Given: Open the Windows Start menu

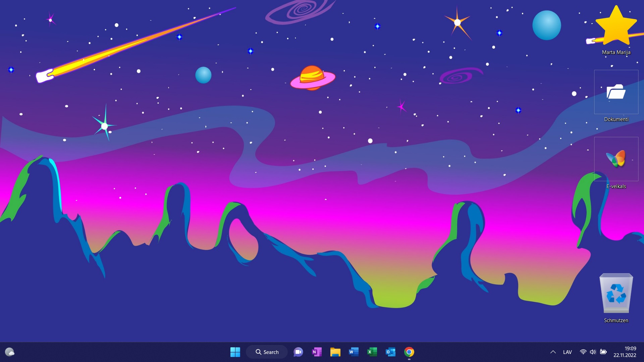Looking at the screenshot, I should coord(235,352).
